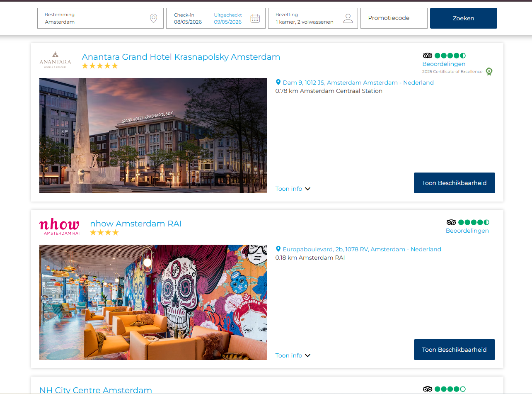
Task: Open the calendar icon date picker
Action: point(255,18)
